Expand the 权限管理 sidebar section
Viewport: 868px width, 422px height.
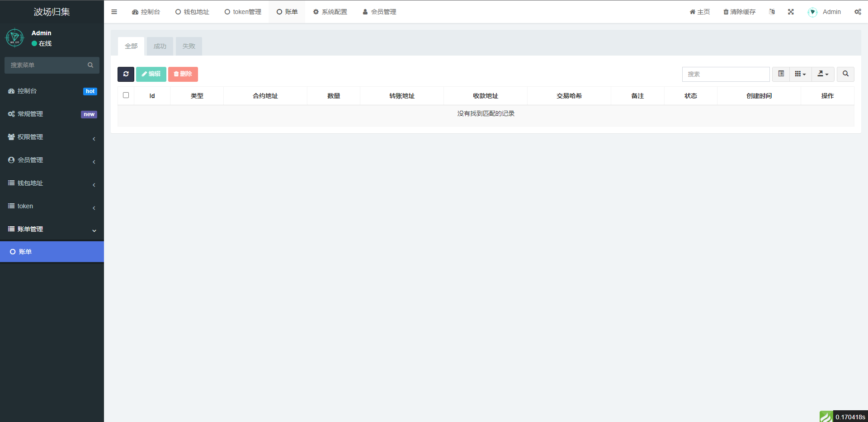coord(52,137)
